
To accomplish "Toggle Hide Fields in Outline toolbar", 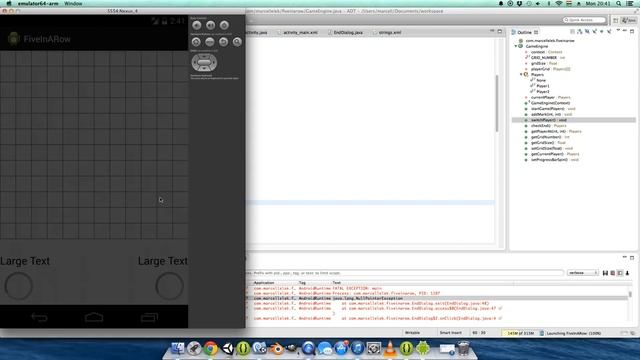I will [587, 31].
